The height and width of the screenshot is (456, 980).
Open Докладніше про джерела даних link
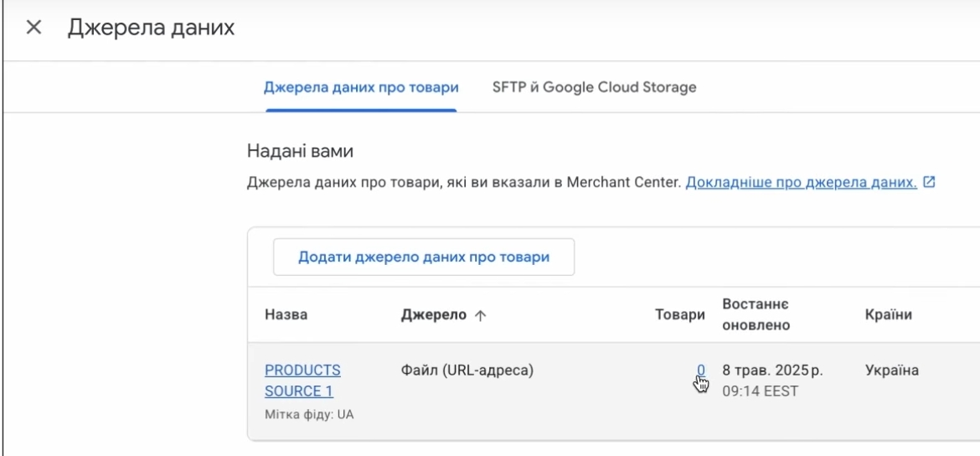[801, 182]
